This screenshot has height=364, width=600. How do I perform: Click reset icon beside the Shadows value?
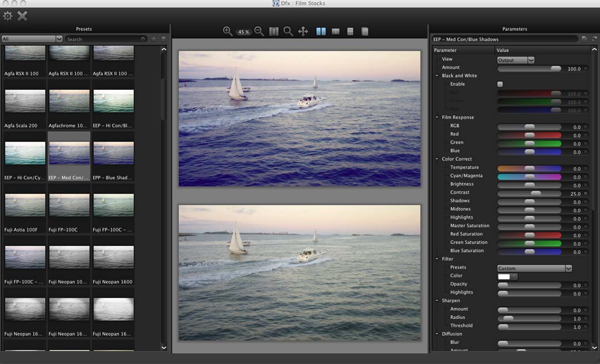pyautogui.click(x=586, y=202)
